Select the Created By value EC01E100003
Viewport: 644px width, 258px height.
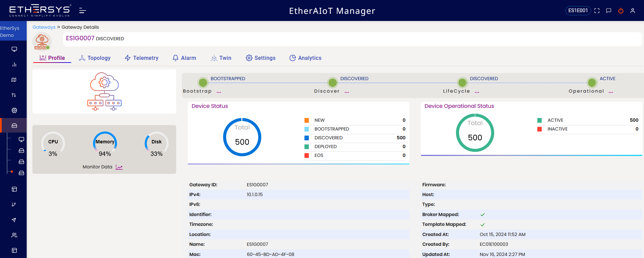pyautogui.click(x=494, y=244)
